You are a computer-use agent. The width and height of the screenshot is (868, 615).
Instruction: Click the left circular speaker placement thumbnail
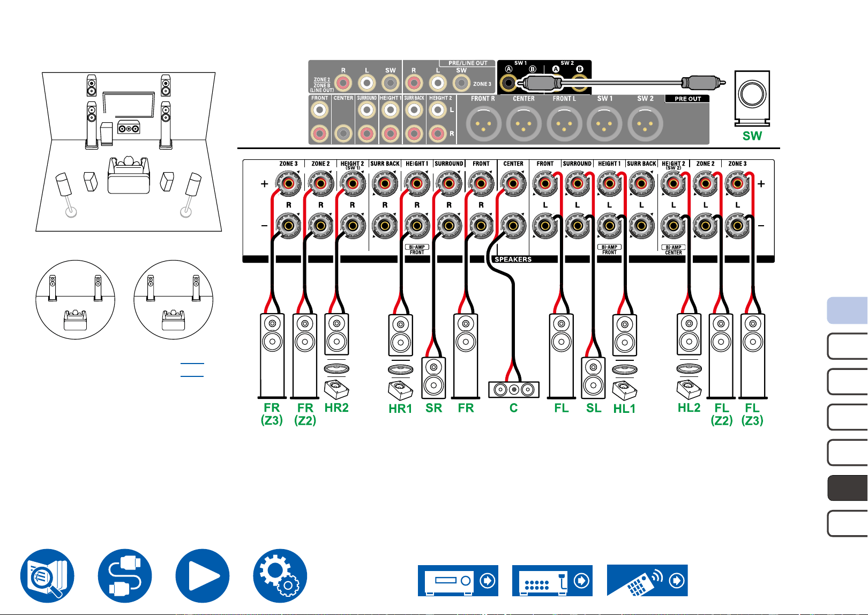point(76,300)
